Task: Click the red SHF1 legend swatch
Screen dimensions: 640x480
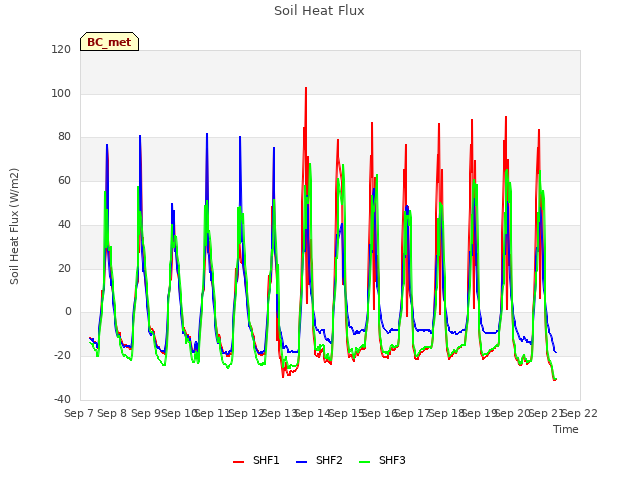Action: (x=238, y=462)
